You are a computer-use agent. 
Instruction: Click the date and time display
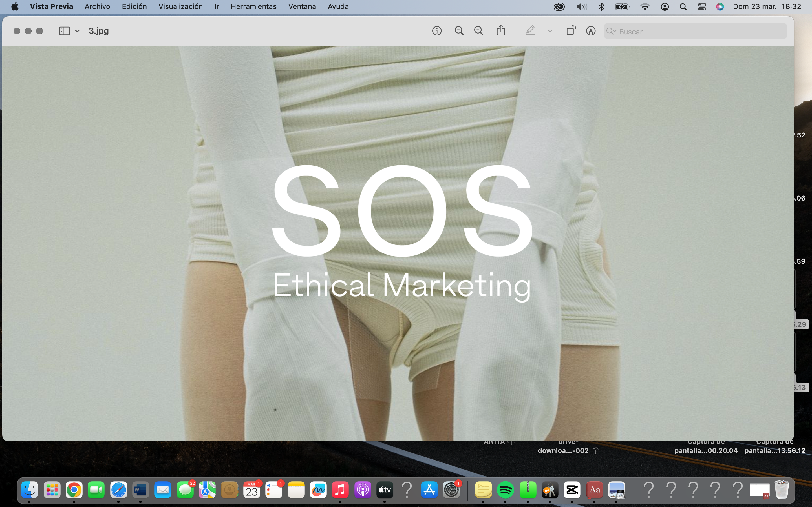(x=767, y=6)
